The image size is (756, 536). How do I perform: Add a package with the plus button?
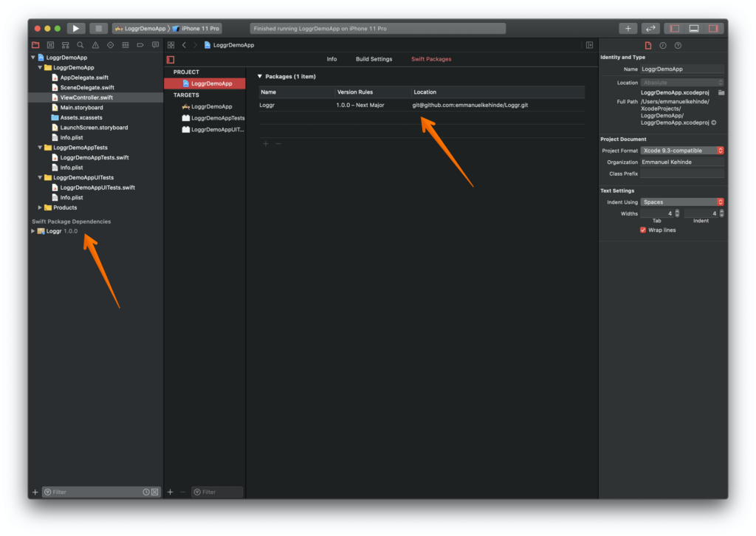click(266, 144)
